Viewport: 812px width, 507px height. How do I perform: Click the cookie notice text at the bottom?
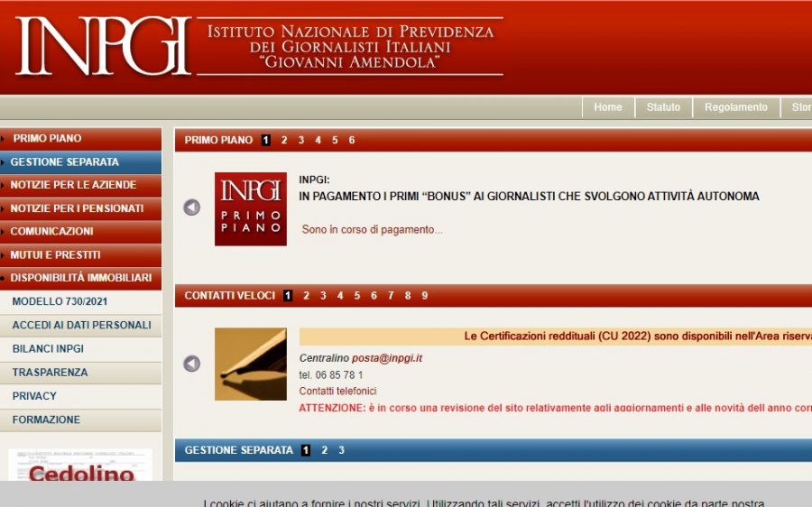pos(484,502)
